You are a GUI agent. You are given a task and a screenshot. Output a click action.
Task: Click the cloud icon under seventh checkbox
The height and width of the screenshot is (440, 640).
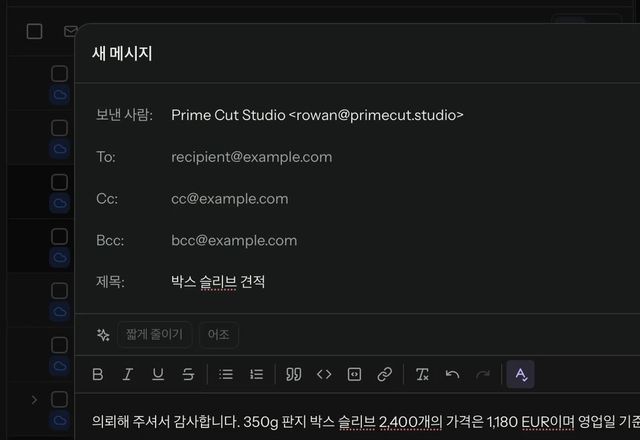60,420
